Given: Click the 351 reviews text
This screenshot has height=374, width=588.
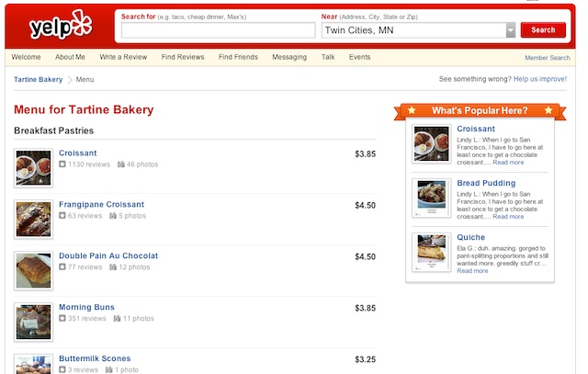Looking at the screenshot, I should [87, 319].
